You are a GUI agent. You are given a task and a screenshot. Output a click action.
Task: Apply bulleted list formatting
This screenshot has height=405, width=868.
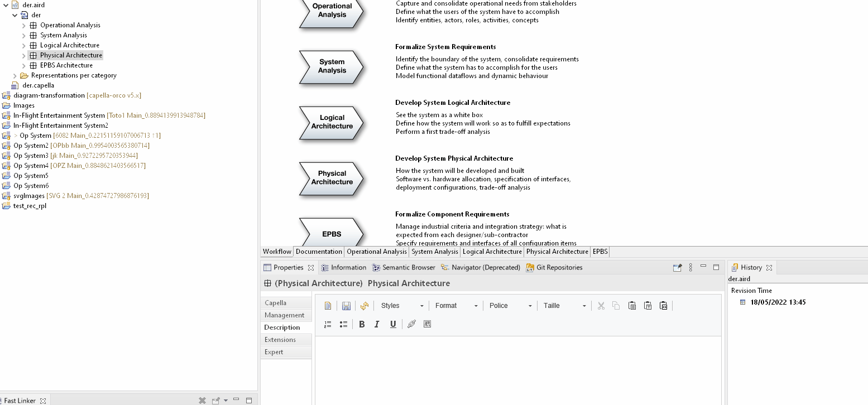pos(343,324)
